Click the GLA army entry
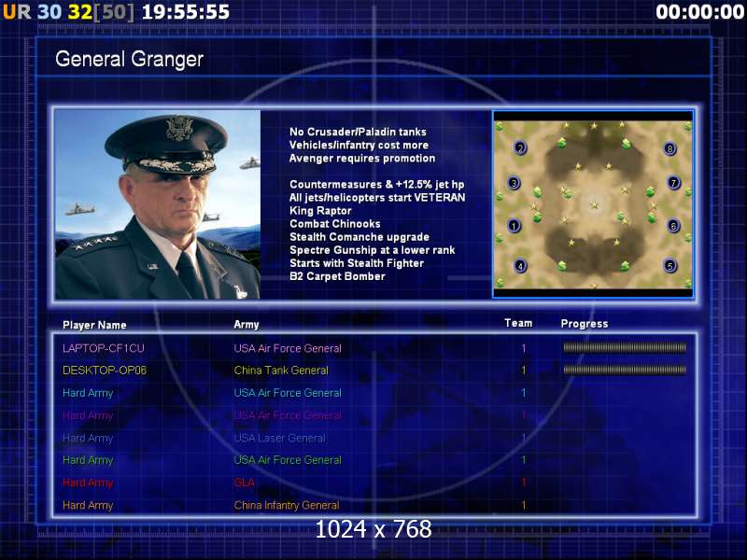The image size is (747, 560). [x=244, y=483]
